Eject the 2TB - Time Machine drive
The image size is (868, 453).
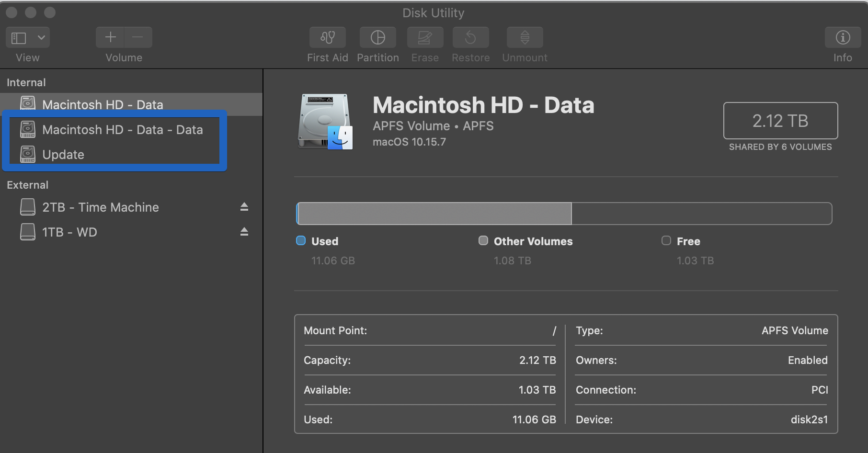pos(244,207)
